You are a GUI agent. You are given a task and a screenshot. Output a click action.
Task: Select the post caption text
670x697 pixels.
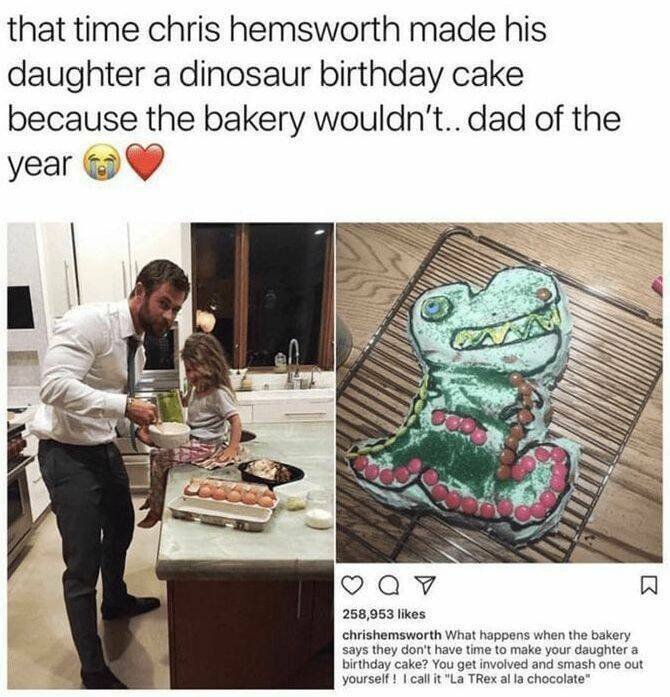(492, 657)
